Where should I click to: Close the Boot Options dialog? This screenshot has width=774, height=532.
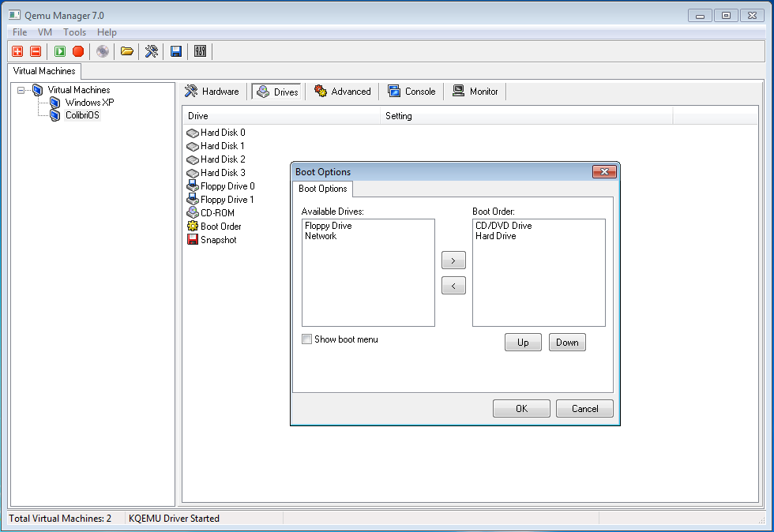click(604, 172)
